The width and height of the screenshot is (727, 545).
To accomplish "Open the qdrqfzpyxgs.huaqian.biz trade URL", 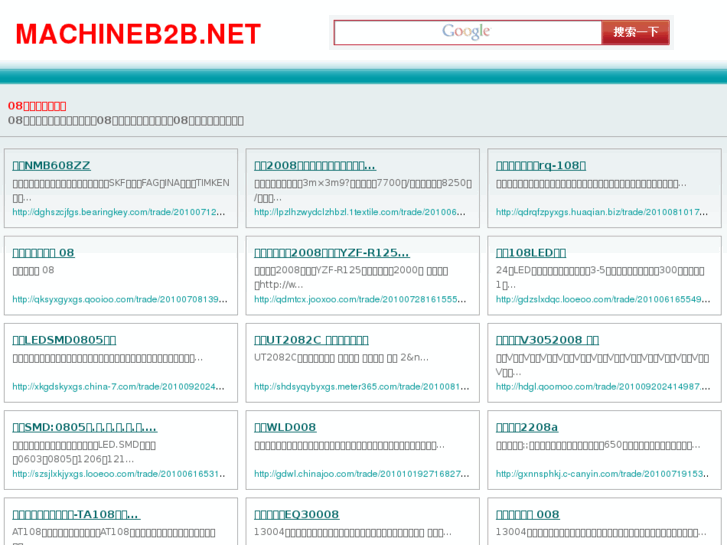I will click(x=602, y=212).
